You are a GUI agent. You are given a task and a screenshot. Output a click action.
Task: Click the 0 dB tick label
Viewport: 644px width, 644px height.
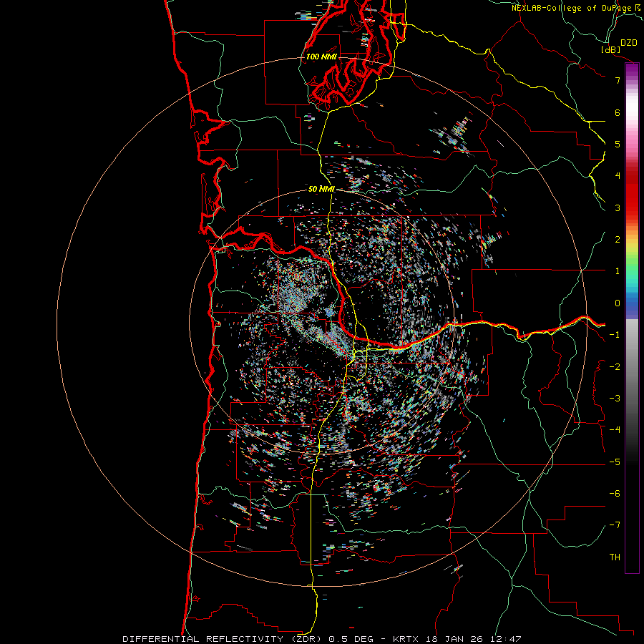click(x=618, y=303)
